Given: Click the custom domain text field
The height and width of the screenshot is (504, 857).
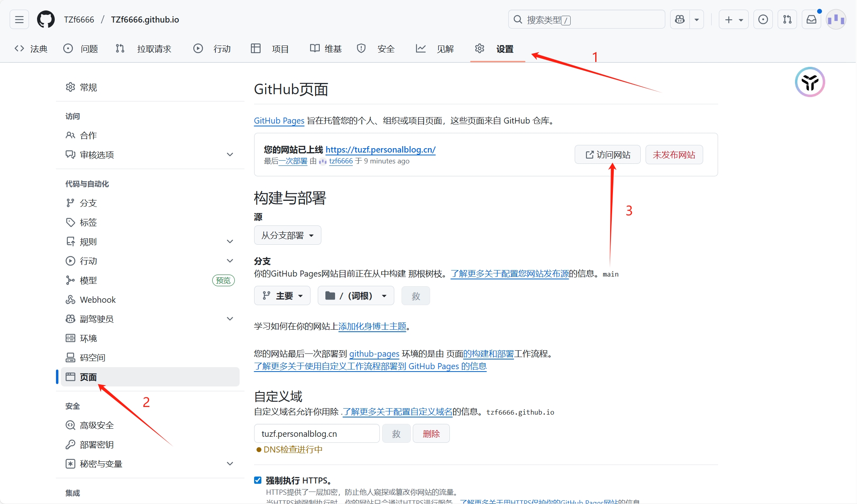Looking at the screenshot, I should click(x=317, y=434).
